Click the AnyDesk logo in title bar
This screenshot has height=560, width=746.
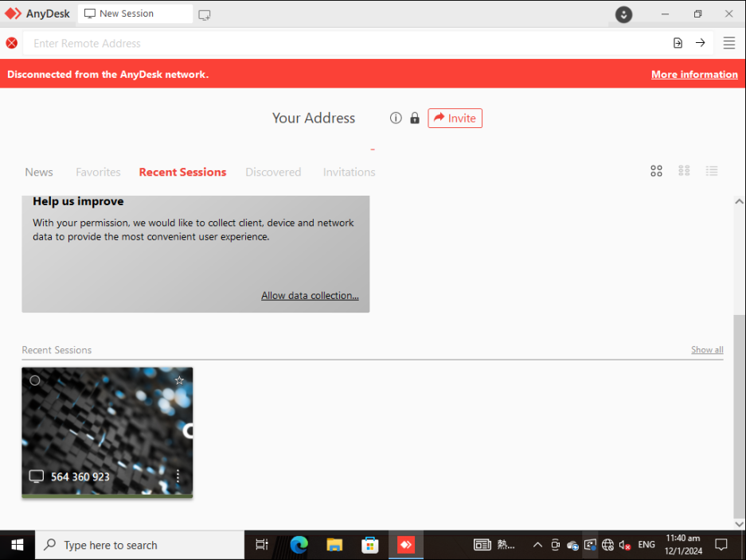click(13, 14)
